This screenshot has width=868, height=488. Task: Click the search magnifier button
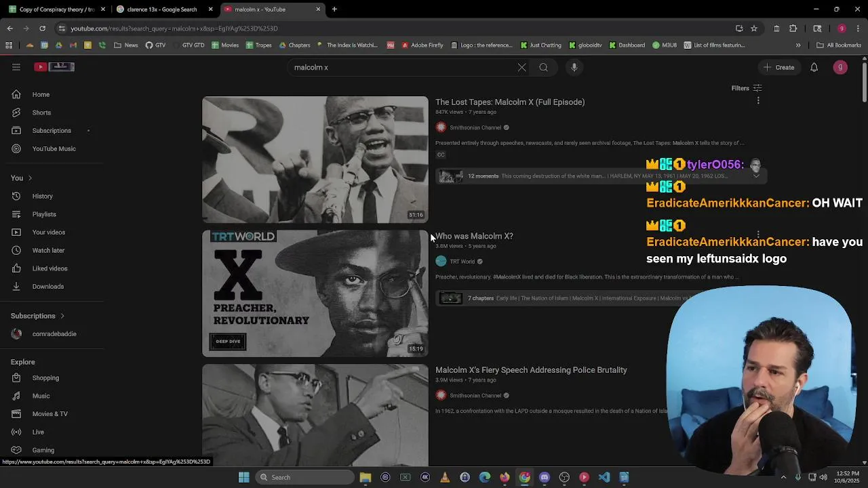543,68
